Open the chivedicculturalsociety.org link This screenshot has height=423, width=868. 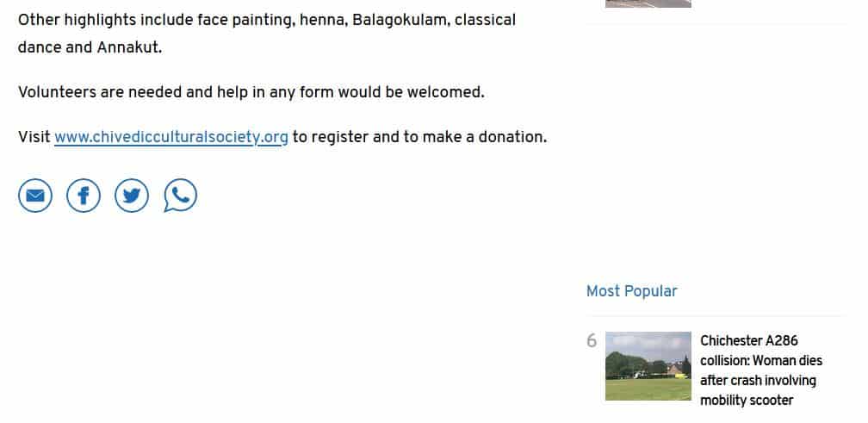(170, 137)
